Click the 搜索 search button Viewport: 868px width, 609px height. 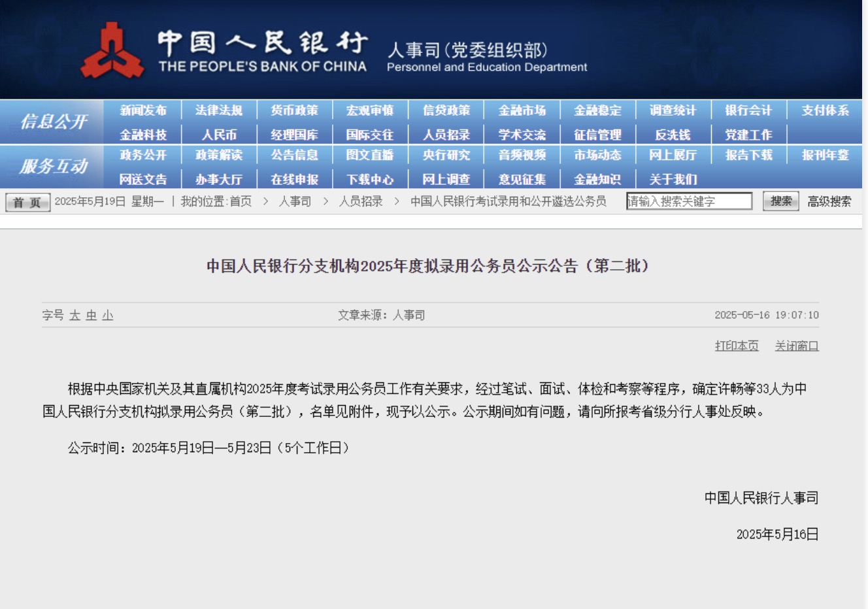[781, 201]
